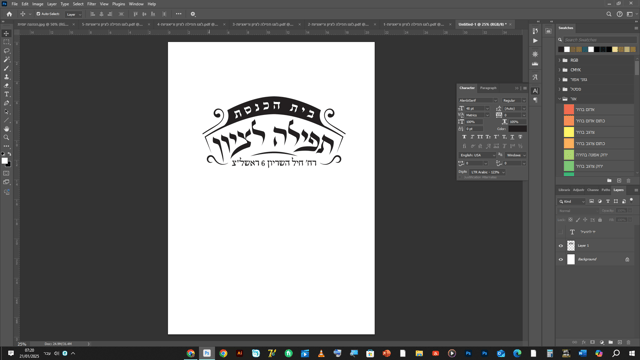Toggle layer filter on/off switch

pyautogui.click(x=631, y=201)
